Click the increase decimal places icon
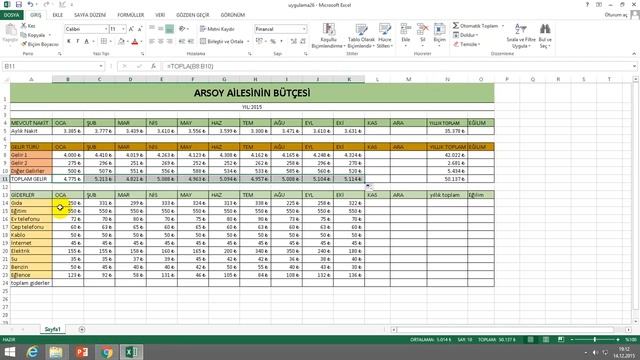The height and width of the screenshot is (360, 640). tap(293, 41)
